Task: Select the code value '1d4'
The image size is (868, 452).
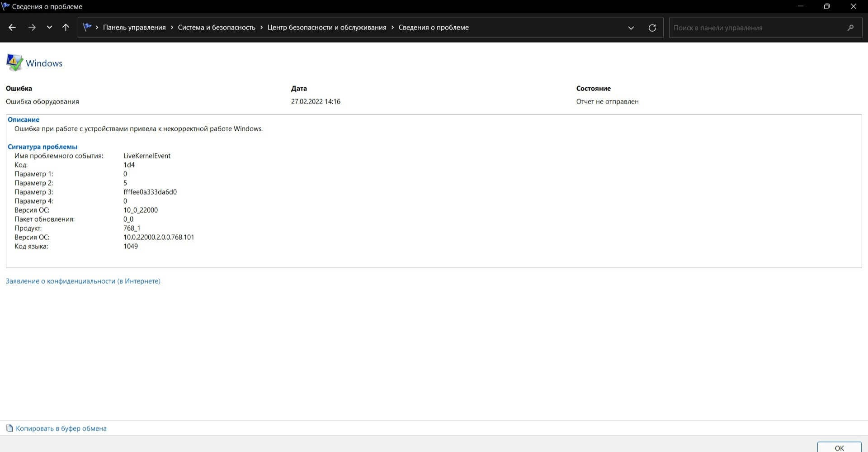Action: tap(129, 165)
